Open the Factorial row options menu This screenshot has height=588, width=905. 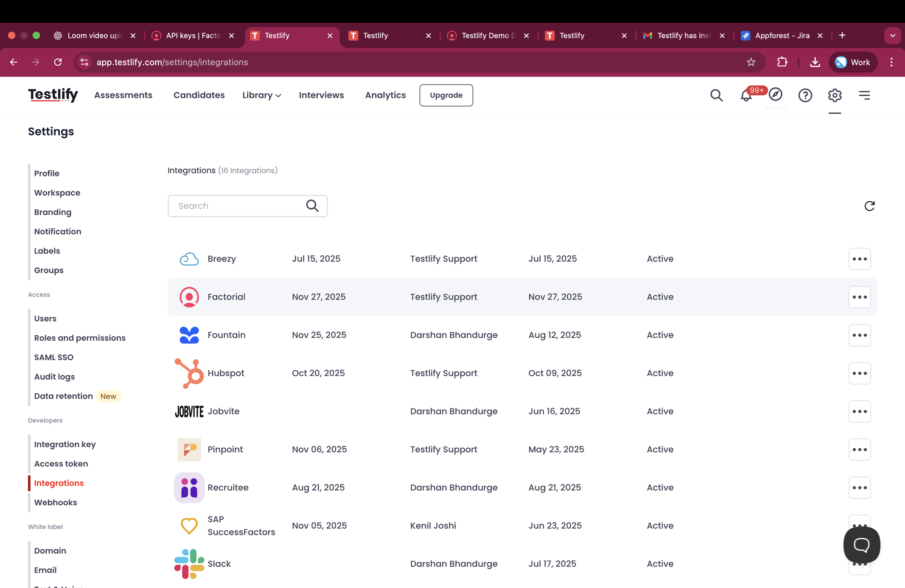pos(859,297)
